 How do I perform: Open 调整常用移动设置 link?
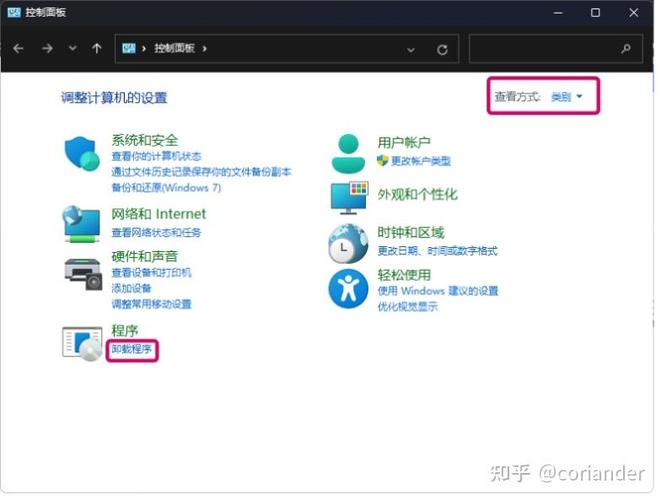coord(151,304)
